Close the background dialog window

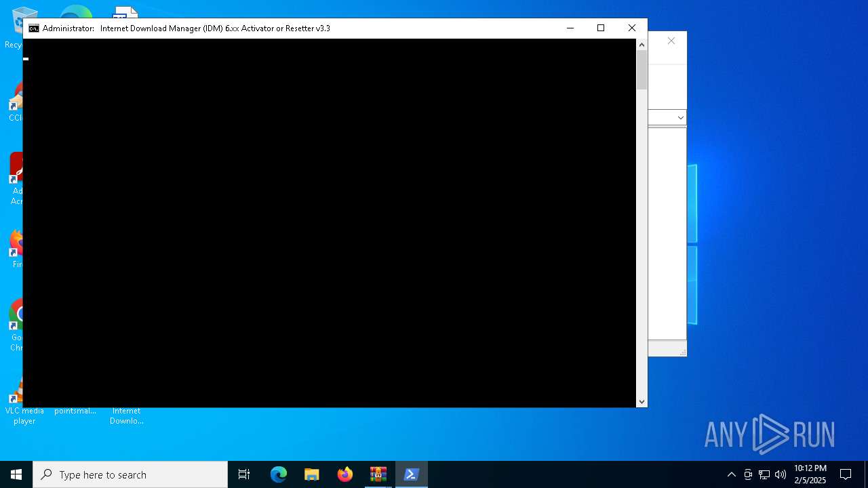coord(671,41)
